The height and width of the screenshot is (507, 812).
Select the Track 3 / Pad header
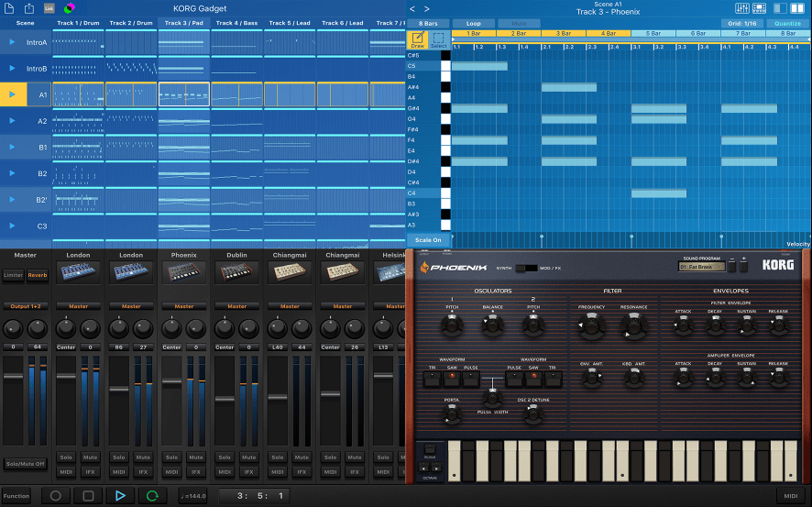click(184, 23)
